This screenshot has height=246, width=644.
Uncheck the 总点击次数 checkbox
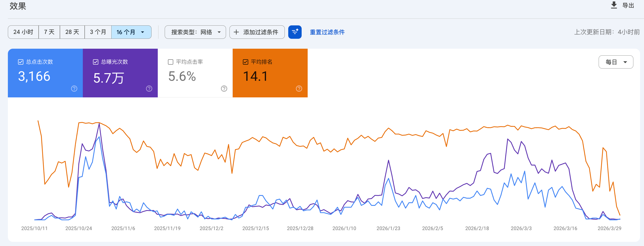coord(21,62)
